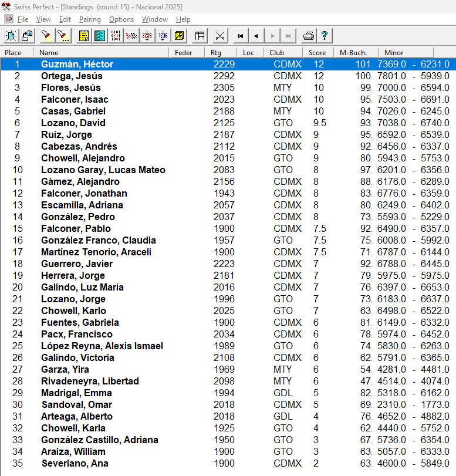Click on Martínez Tenorio, Araceli
The width and height of the screenshot is (456, 476).
pyautogui.click(x=96, y=252)
